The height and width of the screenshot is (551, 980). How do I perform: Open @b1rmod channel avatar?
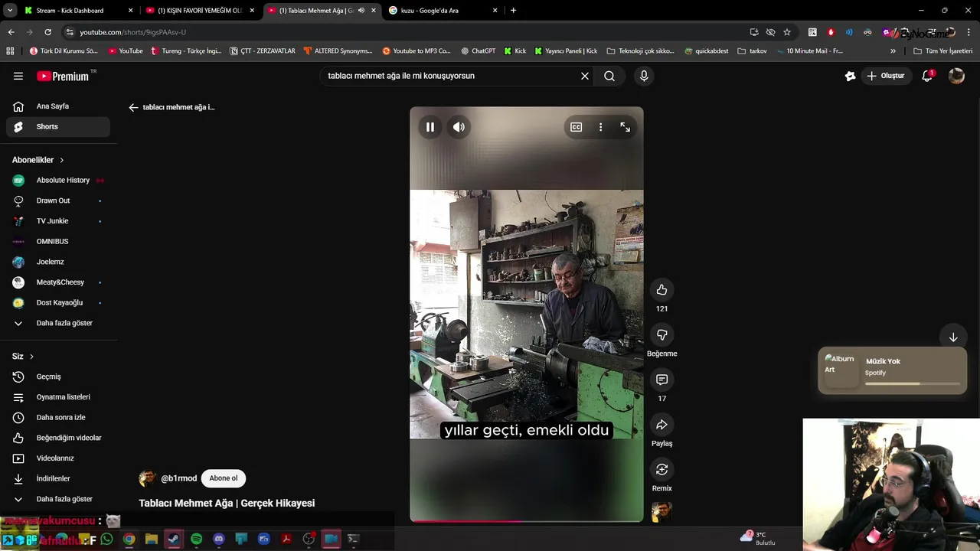tap(147, 478)
